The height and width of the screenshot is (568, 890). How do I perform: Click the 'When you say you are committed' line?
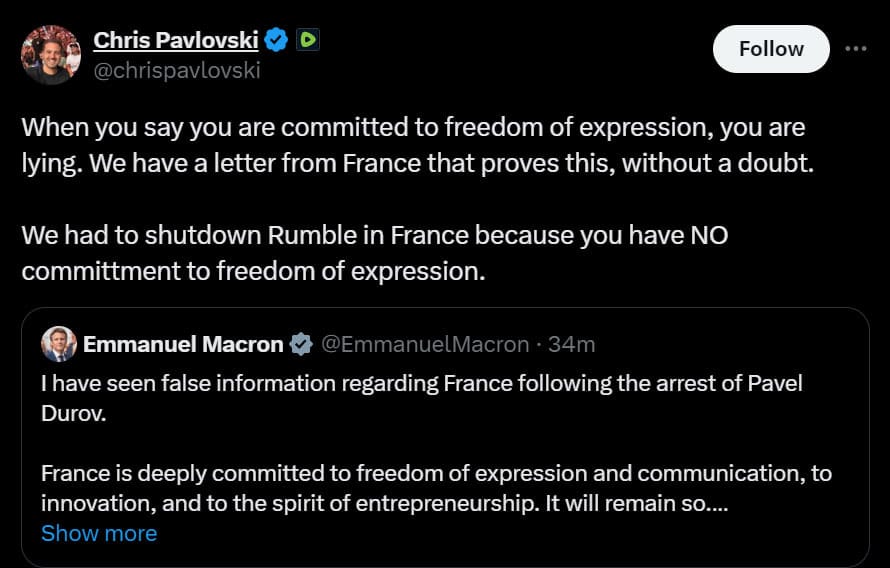point(413,128)
